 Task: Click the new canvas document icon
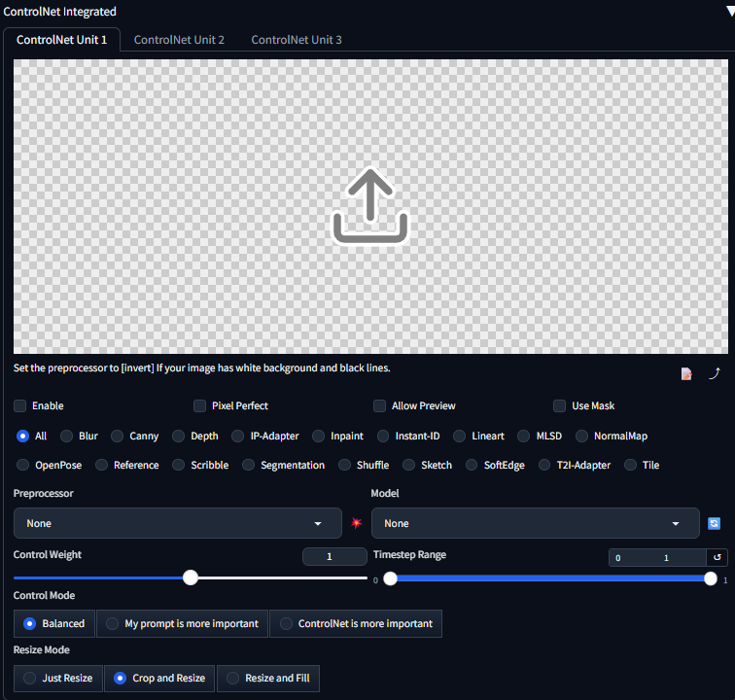(x=686, y=373)
